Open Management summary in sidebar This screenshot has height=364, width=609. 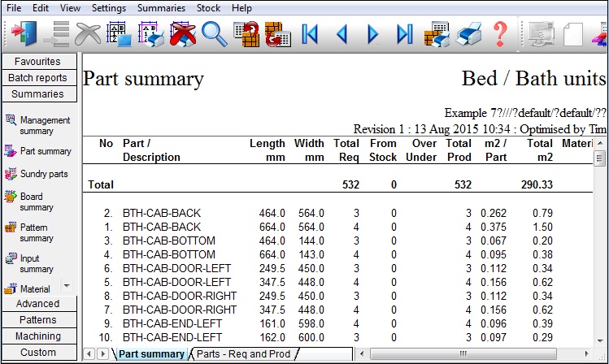(38, 125)
